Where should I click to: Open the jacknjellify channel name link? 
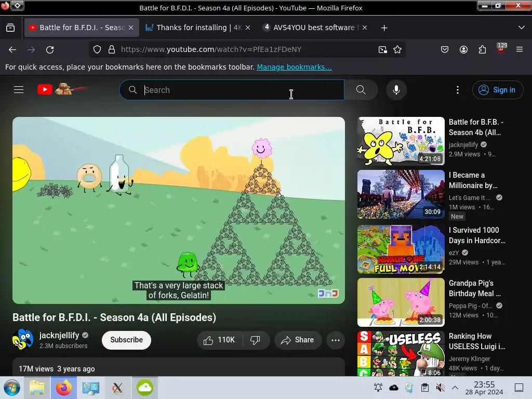59,335
